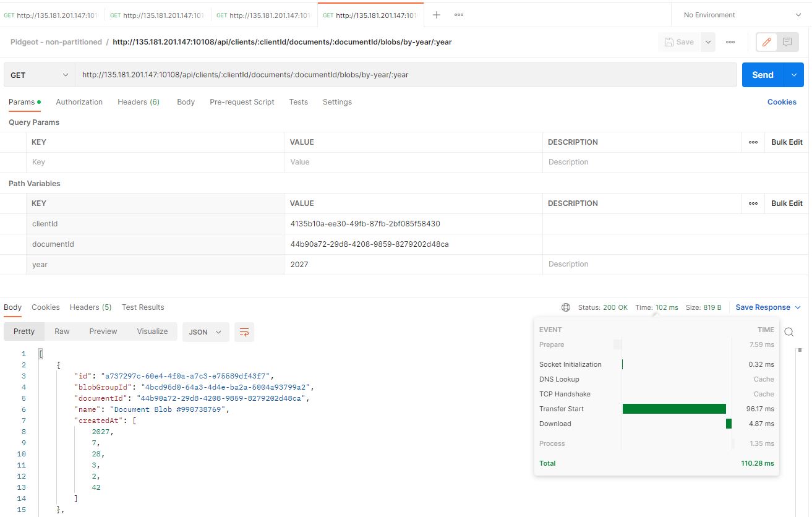Open the response Headers (5) tab

click(x=90, y=307)
